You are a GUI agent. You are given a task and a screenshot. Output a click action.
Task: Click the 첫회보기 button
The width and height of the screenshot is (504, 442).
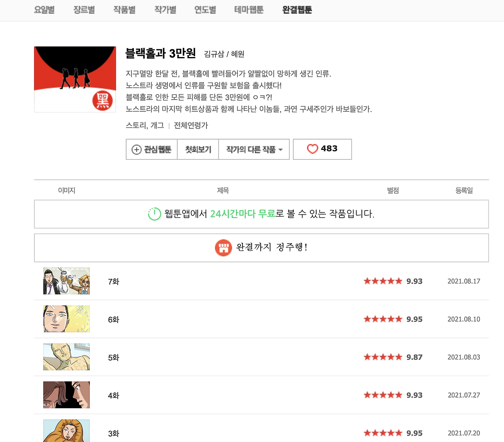point(198,150)
